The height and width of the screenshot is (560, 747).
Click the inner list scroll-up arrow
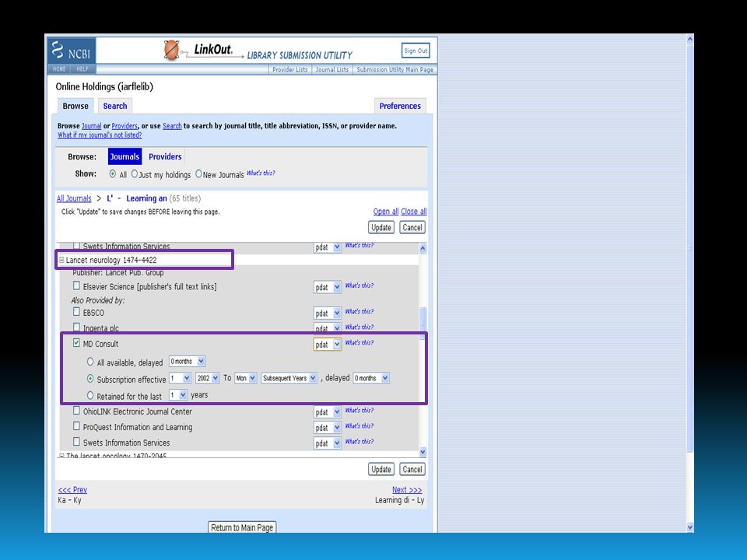423,248
